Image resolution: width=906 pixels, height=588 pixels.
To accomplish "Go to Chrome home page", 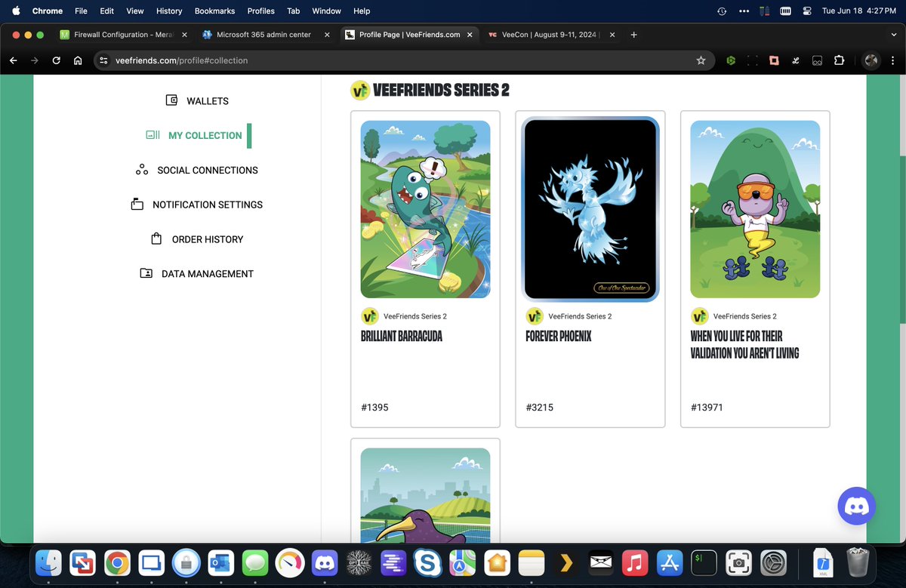I will click(x=78, y=60).
